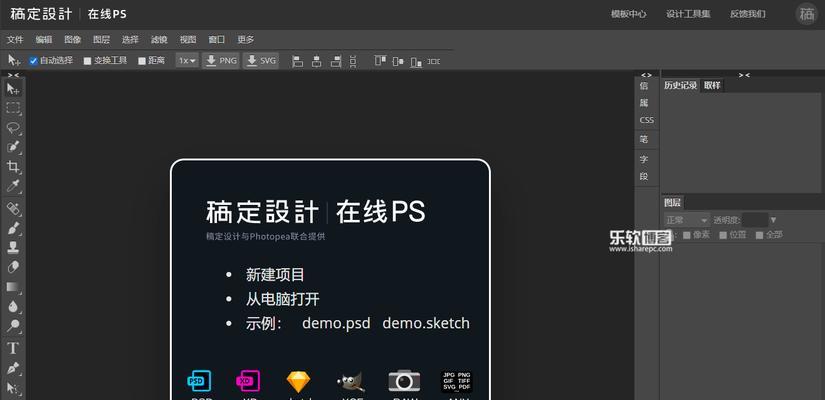825x400 pixels.
Task: Open the 更多 menu
Action: point(246,39)
